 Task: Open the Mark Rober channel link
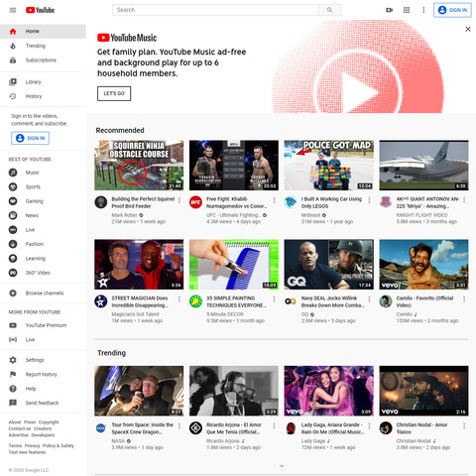coord(124,215)
